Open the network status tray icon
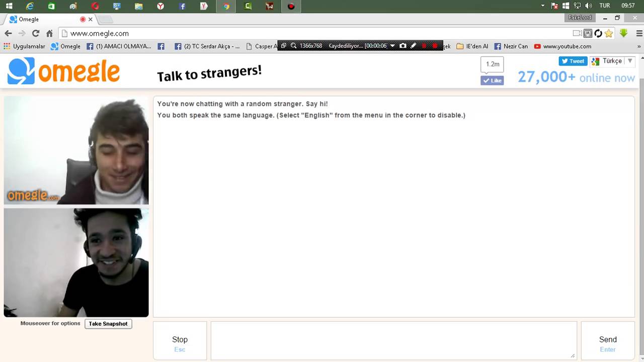This screenshot has width=644, height=362. pos(577,6)
